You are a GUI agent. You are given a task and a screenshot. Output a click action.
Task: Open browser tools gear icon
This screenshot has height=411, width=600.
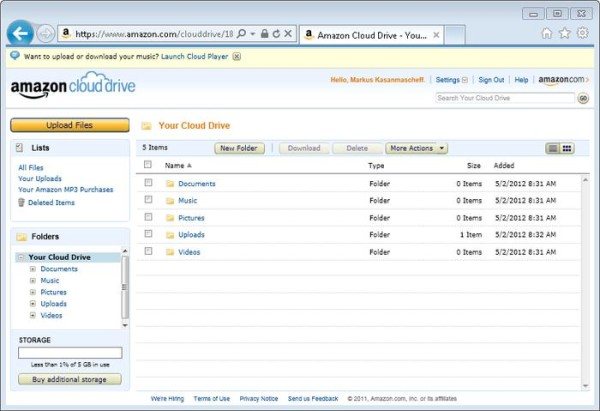click(583, 33)
